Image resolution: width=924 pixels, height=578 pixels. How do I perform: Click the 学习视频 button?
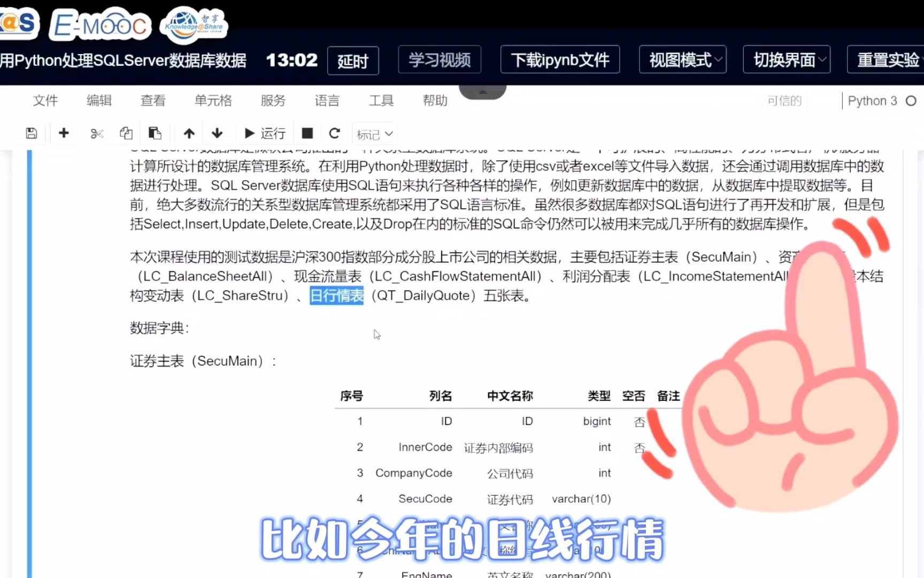tap(440, 59)
